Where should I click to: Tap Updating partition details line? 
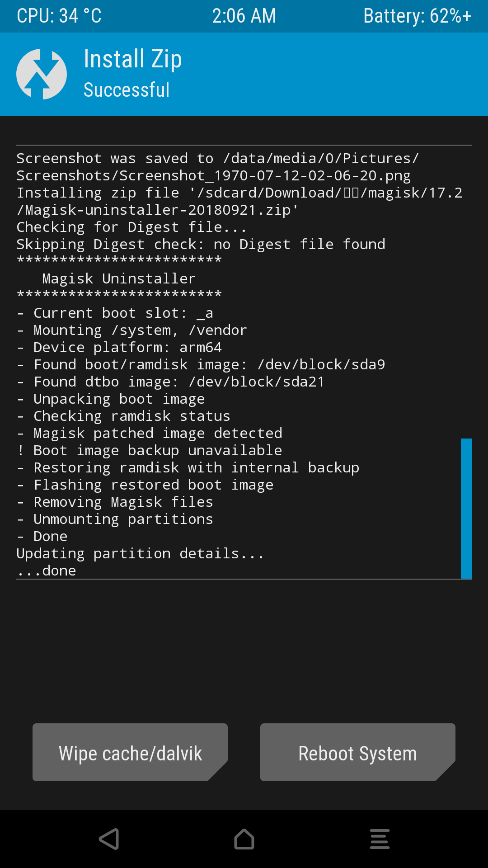(x=140, y=553)
